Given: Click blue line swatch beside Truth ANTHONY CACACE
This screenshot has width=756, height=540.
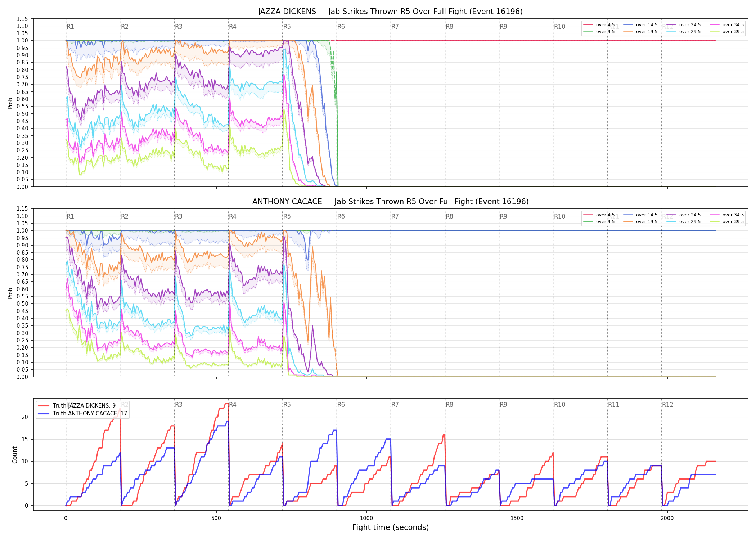Looking at the screenshot, I should click(44, 414).
